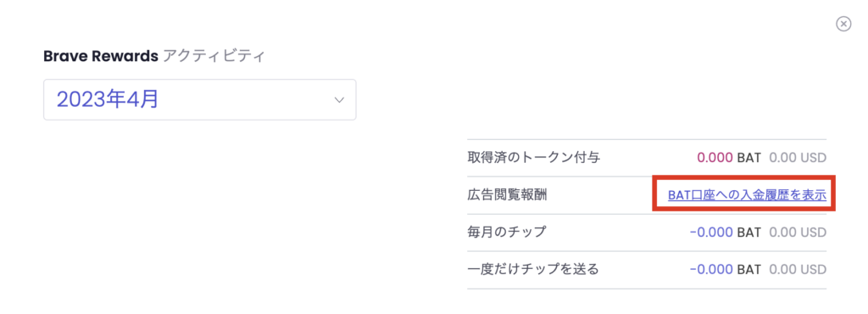The width and height of the screenshot is (868, 314).
Task: Click the BAT unit in the 毎月のチップ row
Action: [749, 232]
